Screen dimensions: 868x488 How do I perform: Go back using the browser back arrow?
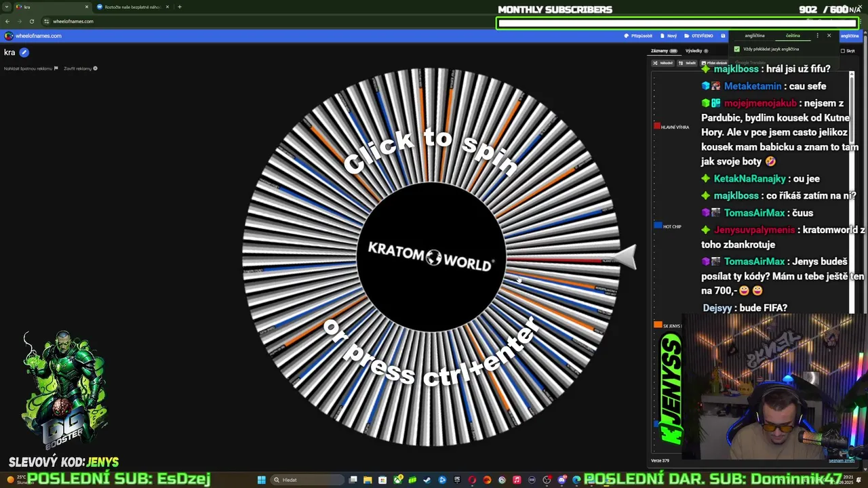(x=7, y=21)
